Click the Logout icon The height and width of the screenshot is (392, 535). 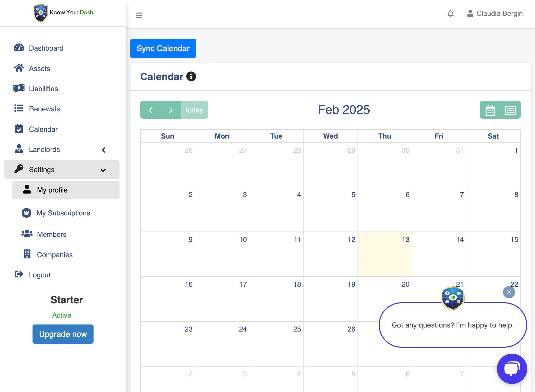pyautogui.click(x=19, y=274)
